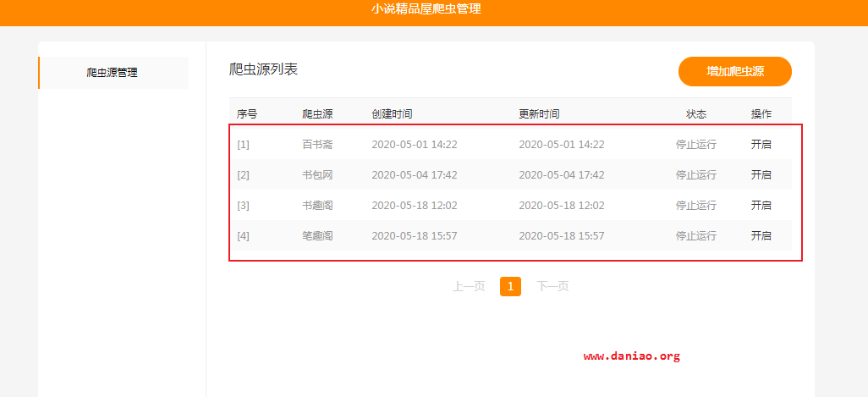
Task: Open 爬虫源管理 in the sidebar
Action: tap(113, 73)
